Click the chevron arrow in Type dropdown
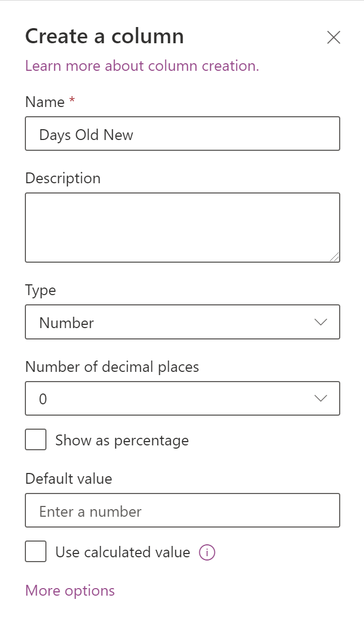 [x=321, y=322]
